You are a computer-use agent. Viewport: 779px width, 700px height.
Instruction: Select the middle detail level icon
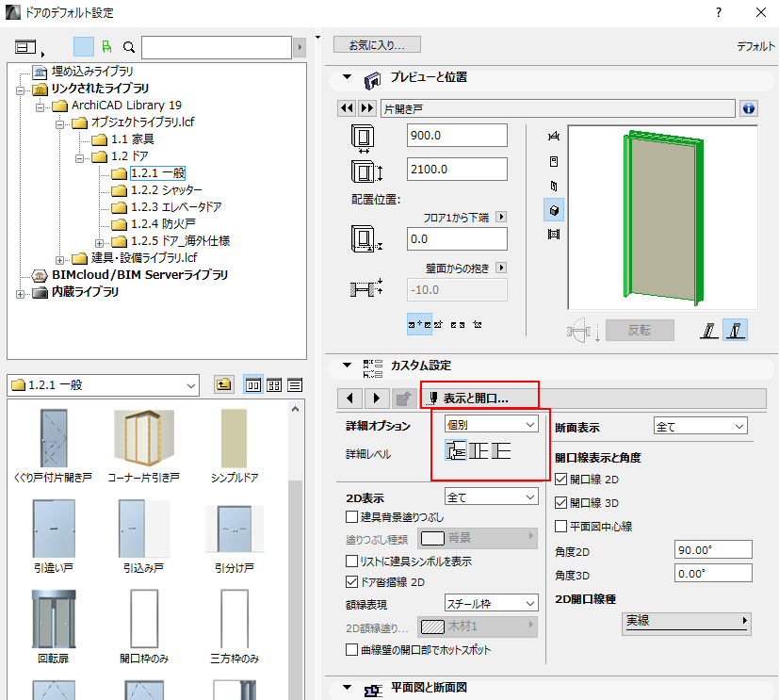coord(479,450)
